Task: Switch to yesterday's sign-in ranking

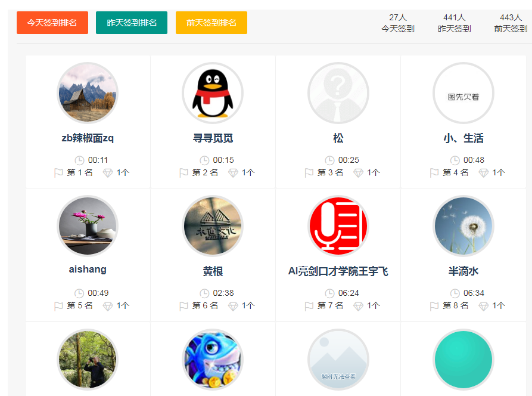Action: click(132, 23)
